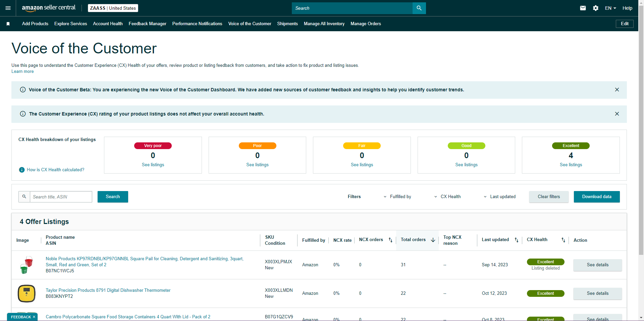Viewport: 644px width, 321px height.
Task: Select SKU text X003XLPMJX
Action: tap(278, 262)
